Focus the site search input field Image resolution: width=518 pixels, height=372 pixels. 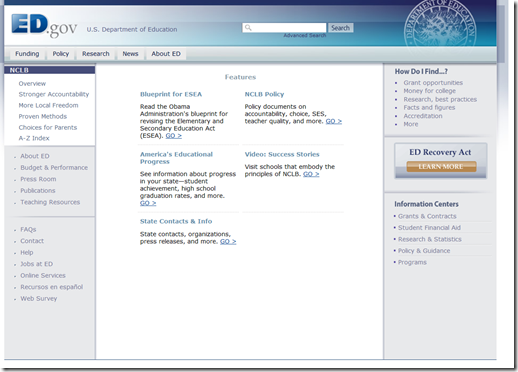pos(284,28)
